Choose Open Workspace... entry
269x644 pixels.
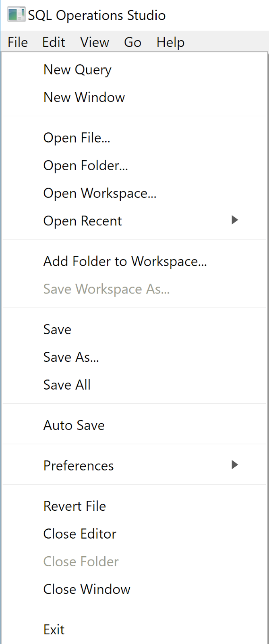[x=99, y=193]
